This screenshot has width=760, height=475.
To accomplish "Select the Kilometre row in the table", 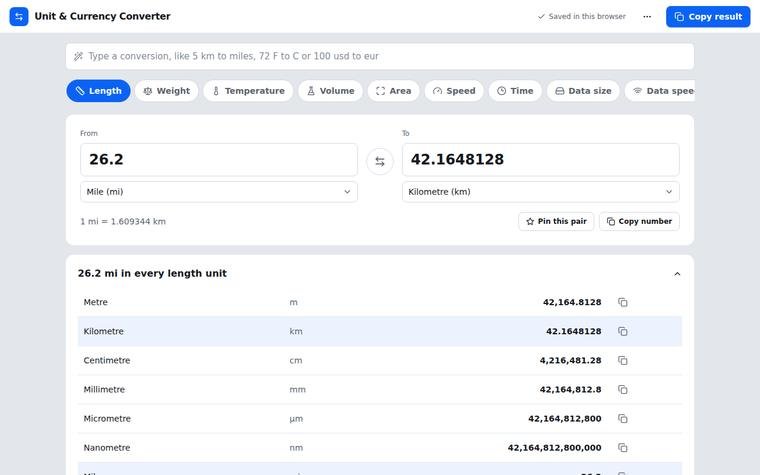I will [x=380, y=332].
